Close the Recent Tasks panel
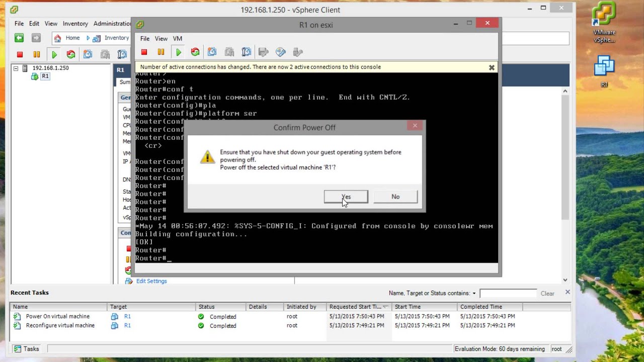644x362 pixels. coord(568,292)
